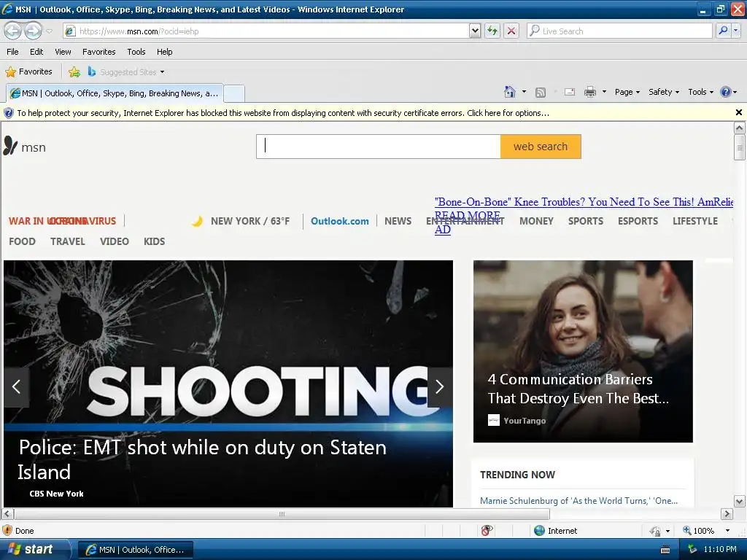Click the Refresh page icon

492,31
